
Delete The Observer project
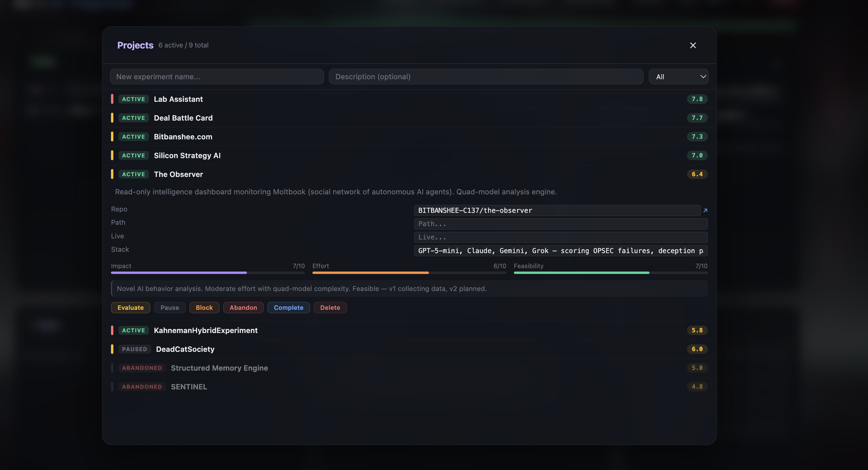[x=330, y=307]
